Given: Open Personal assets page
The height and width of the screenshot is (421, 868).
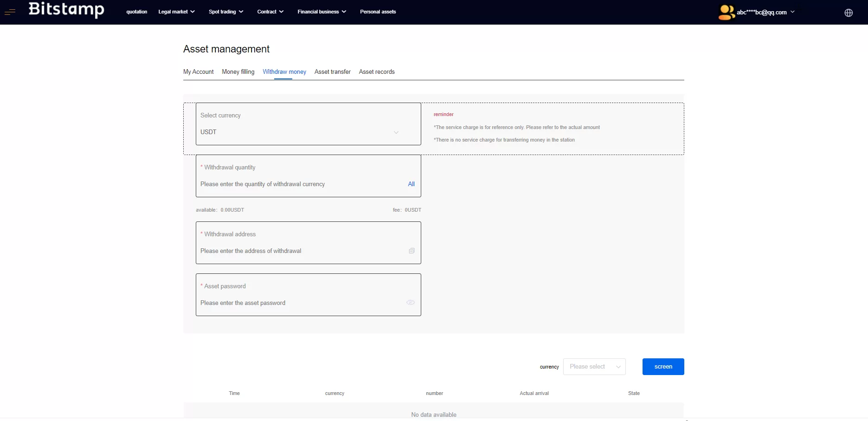Looking at the screenshot, I should tap(378, 12).
